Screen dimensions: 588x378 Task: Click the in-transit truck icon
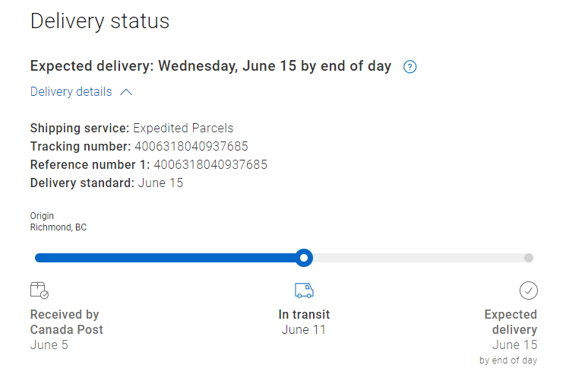(x=304, y=290)
